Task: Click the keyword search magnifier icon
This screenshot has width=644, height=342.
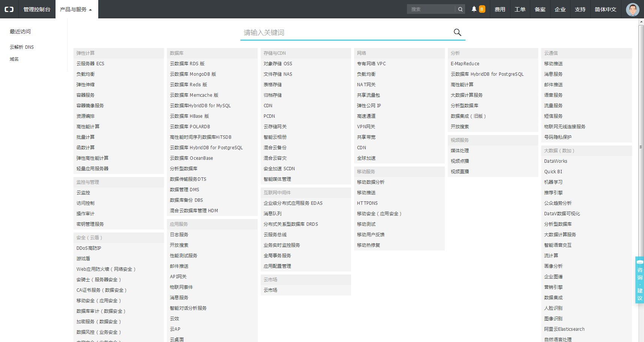Action: [457, 32]
